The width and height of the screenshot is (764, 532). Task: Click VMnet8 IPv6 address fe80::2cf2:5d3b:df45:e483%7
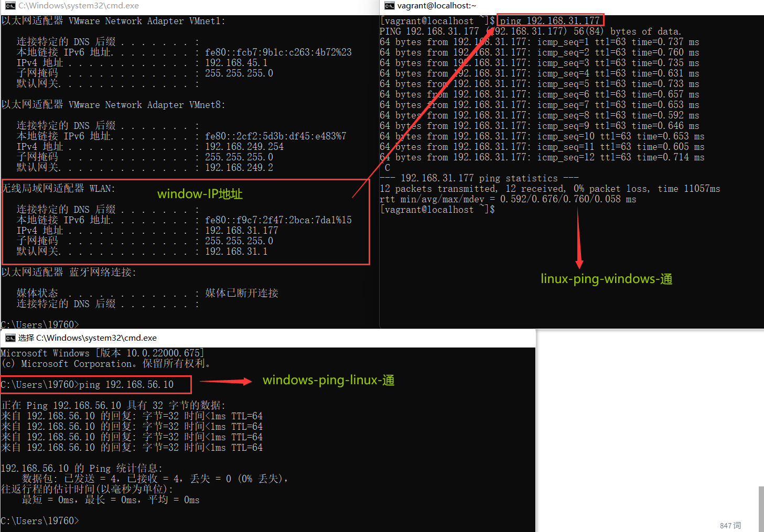[276, 136]
